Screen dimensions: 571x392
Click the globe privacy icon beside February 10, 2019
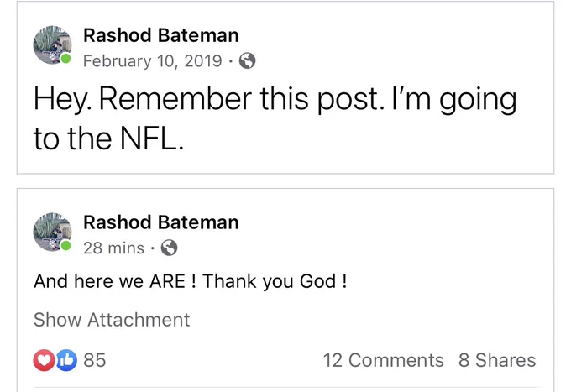247,60
